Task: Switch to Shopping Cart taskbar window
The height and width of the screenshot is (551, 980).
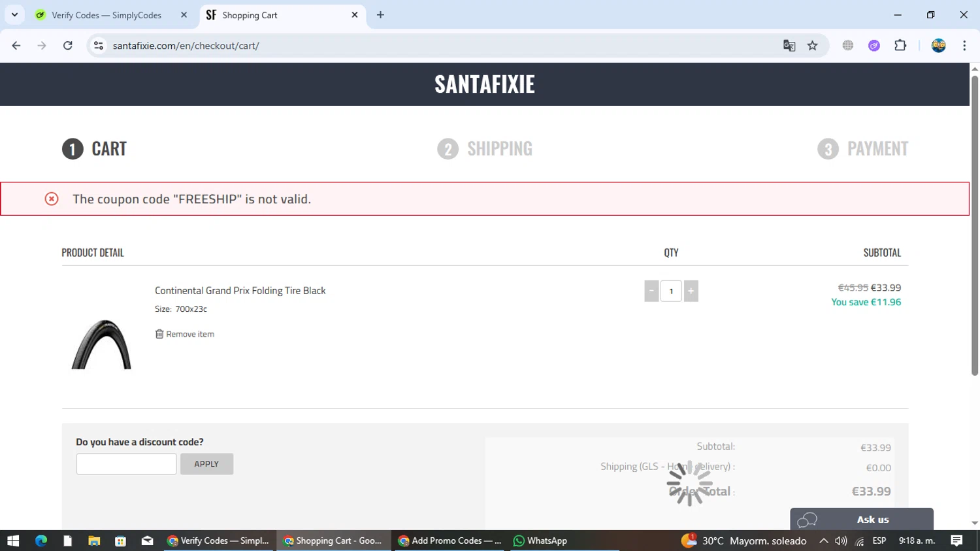Action: click(x=333, y=541)
